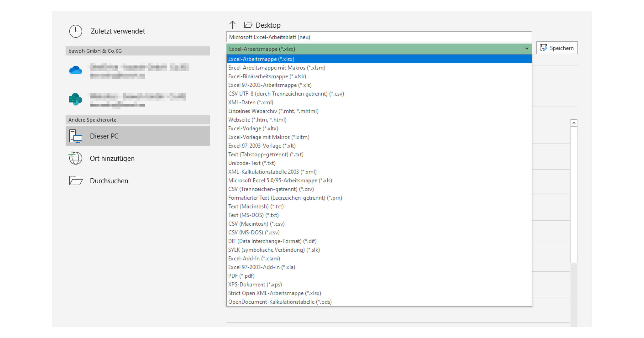
Task: Click the Speichern button
Action: (557, 47)
